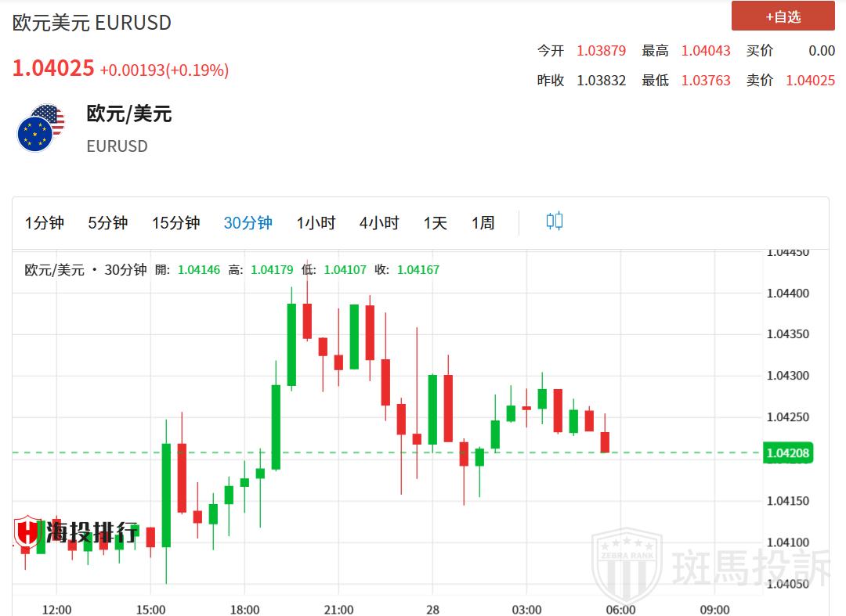Click the 21:00 time axis label
This screenshot has height=616, width=846.
point(338,609)
